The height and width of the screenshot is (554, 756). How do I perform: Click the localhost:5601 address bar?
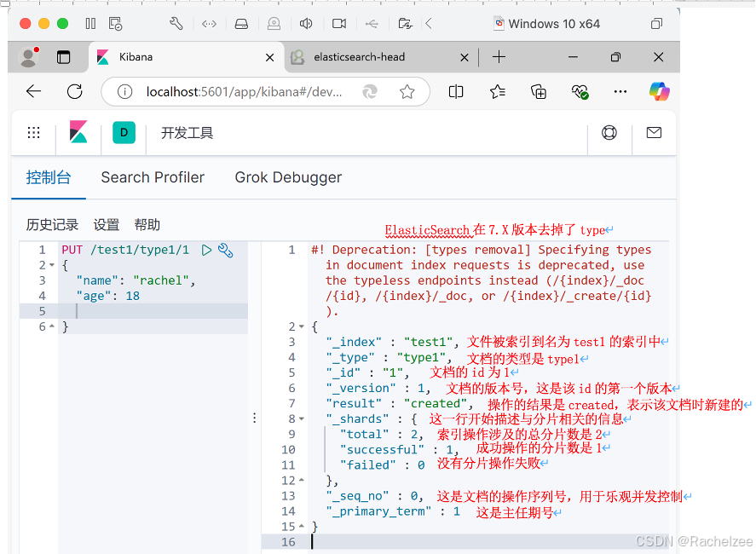point(244,91)
